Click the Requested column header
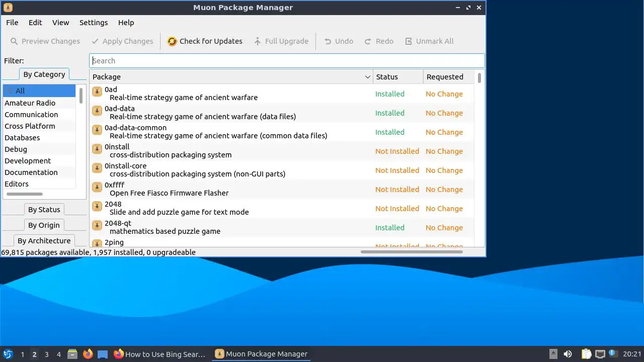The width and height of the screenshot is (644, 362). click(449, 77)
